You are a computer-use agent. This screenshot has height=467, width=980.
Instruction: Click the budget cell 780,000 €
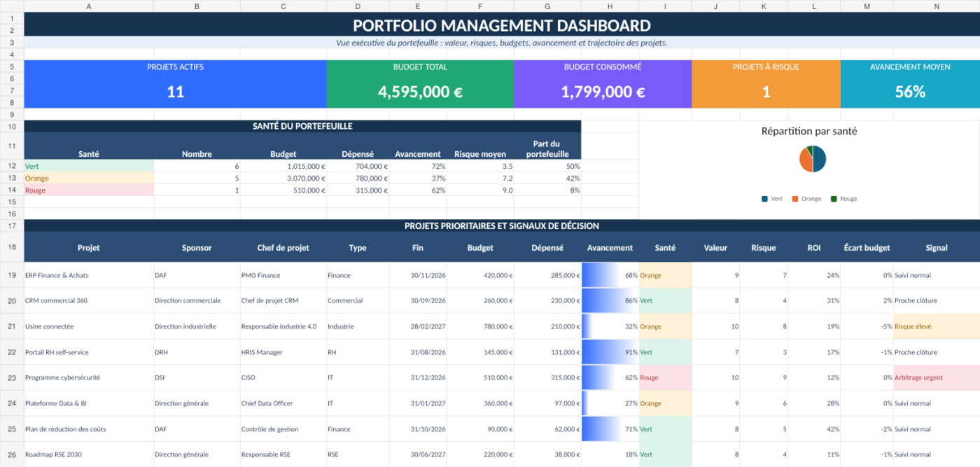(x=480, y=326)
